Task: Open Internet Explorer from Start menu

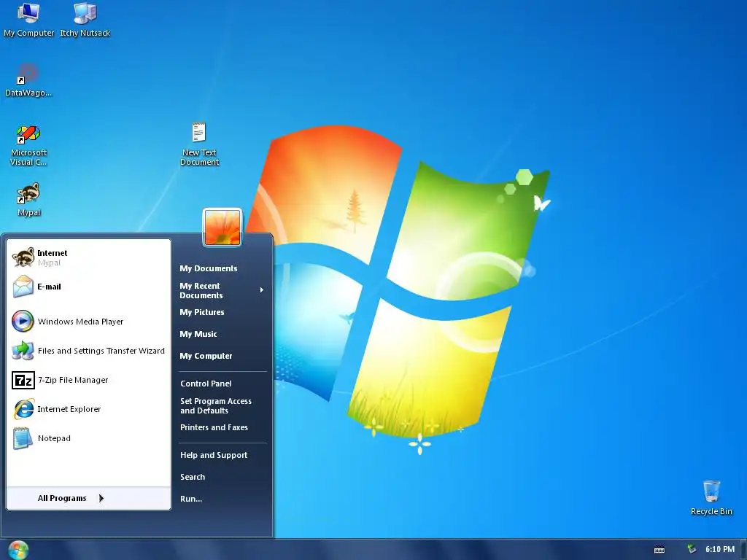Action: click(88, 409)
